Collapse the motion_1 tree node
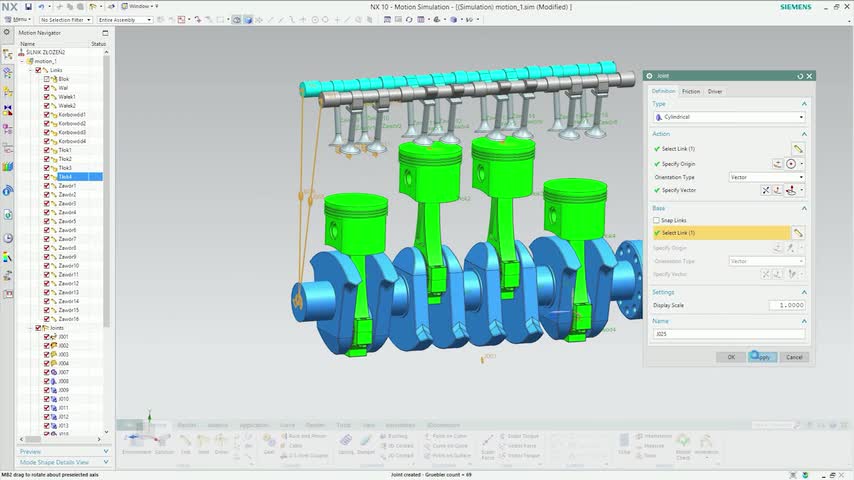 pos(22,62)
